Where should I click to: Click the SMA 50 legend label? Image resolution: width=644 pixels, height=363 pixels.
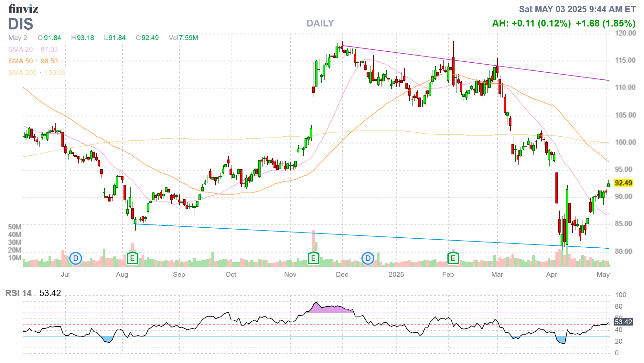(20, 61)
